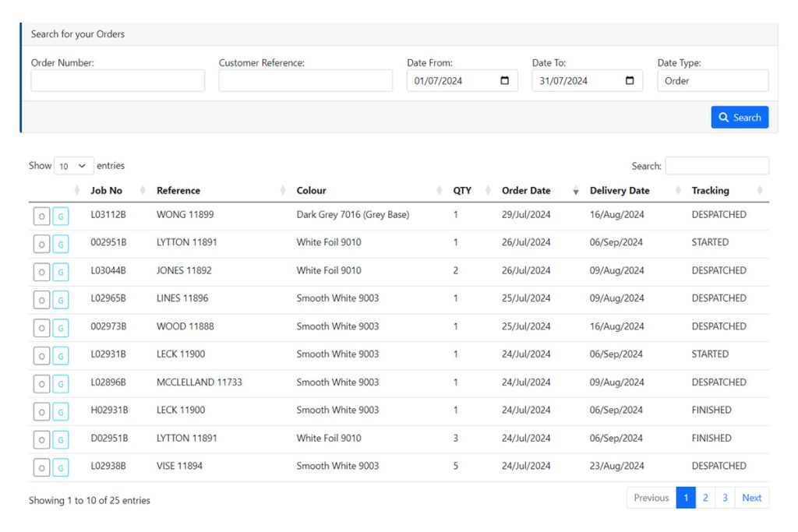Click the O icon for job L02896B
The image size is (798, 532).
(42, 384)
